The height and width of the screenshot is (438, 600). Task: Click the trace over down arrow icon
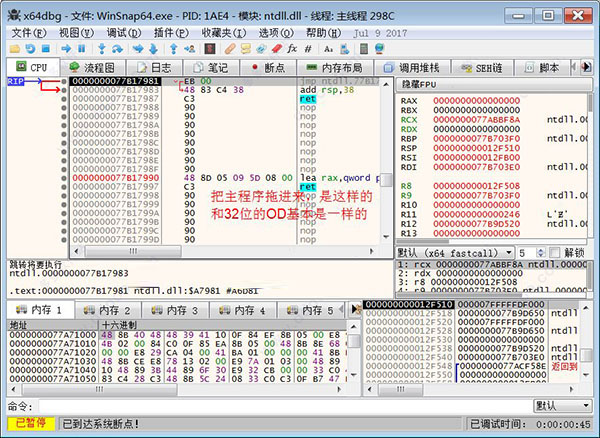153,49
